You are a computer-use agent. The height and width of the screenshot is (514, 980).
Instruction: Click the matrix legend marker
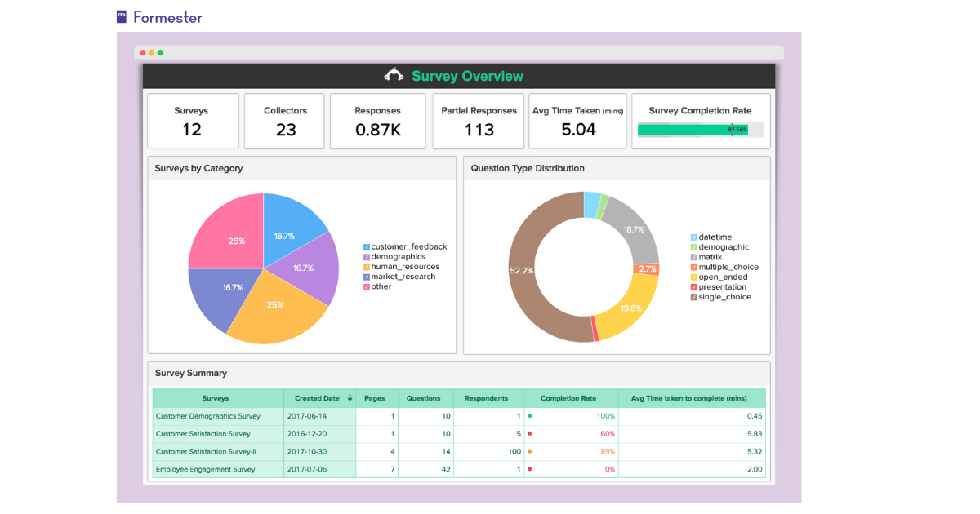[693, 256]
